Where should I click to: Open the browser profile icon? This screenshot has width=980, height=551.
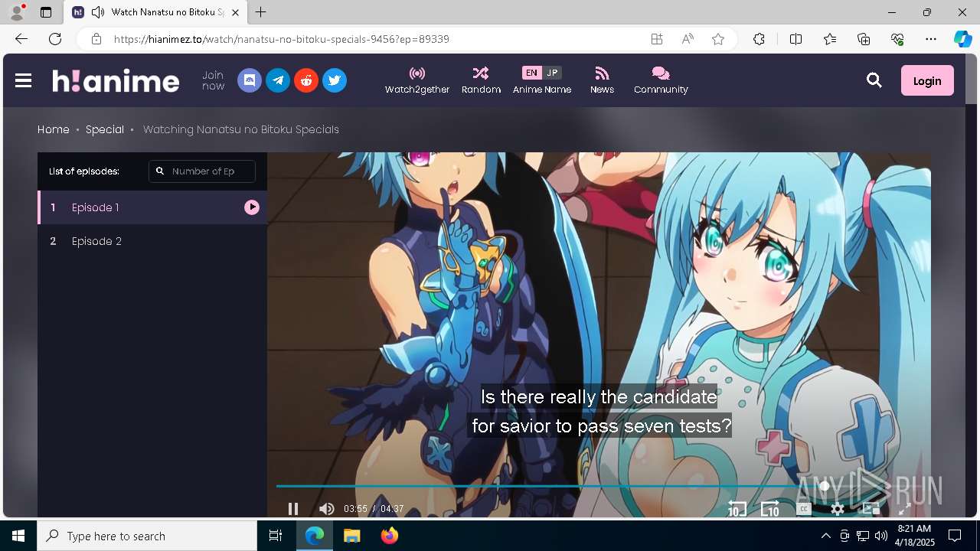coord(17,12)
